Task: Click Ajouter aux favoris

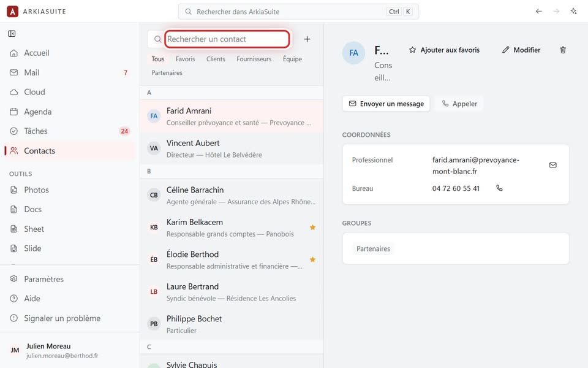Action: click(445, 50)
